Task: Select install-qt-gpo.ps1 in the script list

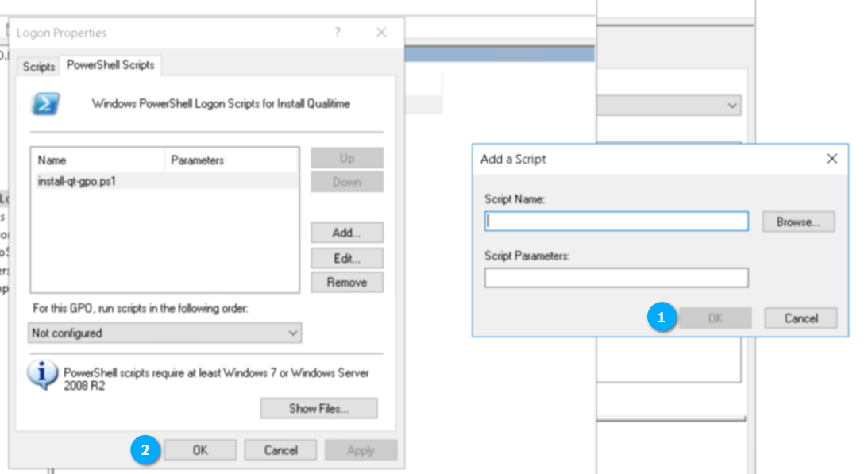Action: [77, 181]
